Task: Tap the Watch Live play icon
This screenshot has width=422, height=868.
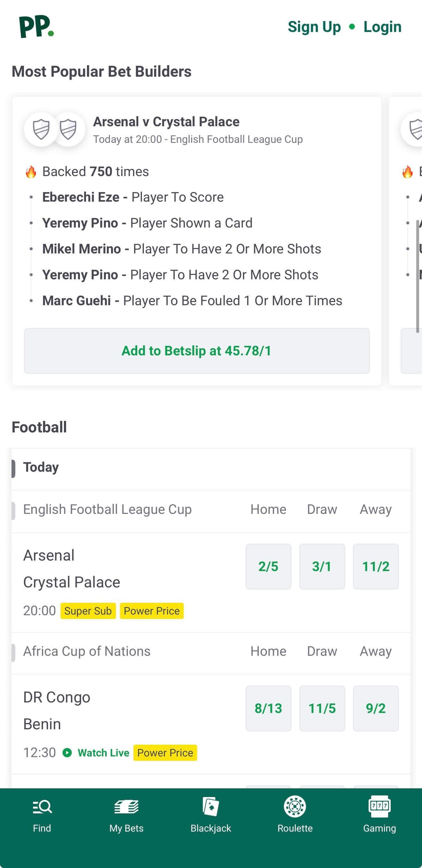Action: [67, 752]
